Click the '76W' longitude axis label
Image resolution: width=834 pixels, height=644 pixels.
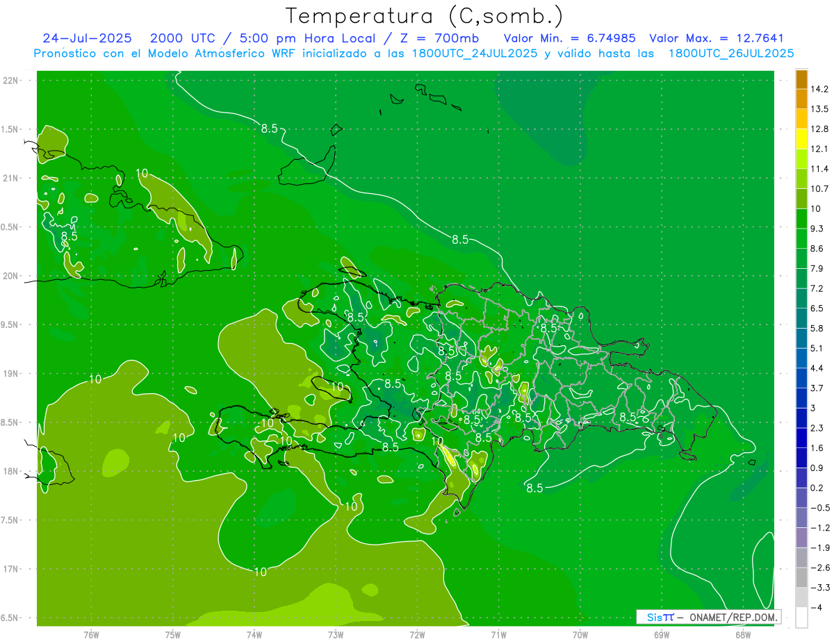pos(91,635)
